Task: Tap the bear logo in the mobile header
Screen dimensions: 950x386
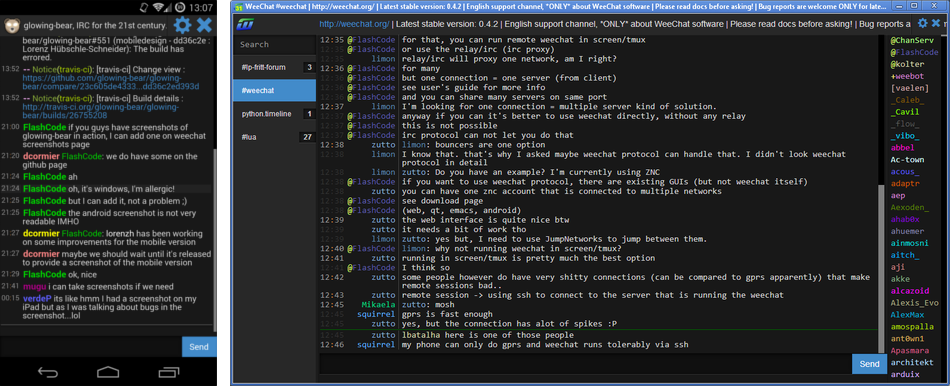Action: (11, 25)
